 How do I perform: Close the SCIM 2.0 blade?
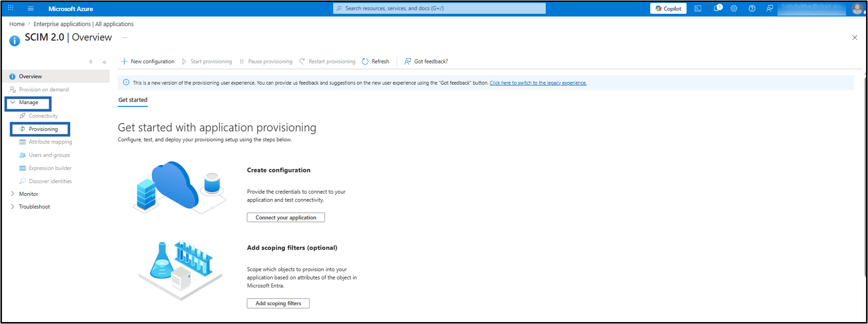[x=855, y=38]
